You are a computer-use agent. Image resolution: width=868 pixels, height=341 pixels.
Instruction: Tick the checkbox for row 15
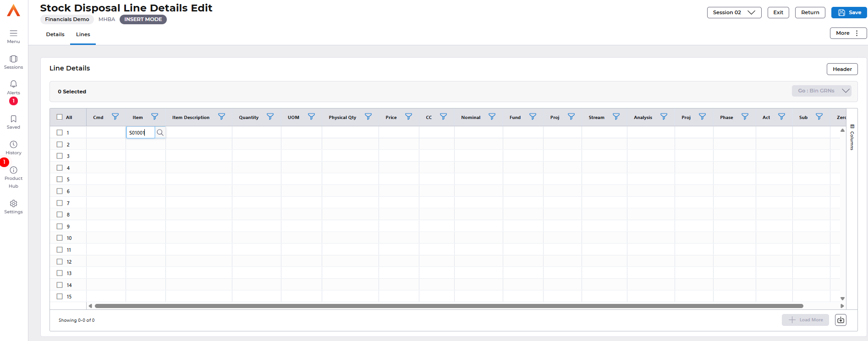60,297
